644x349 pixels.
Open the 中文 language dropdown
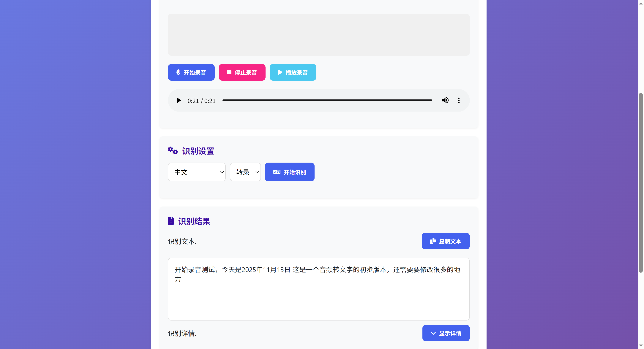(197, 172)
